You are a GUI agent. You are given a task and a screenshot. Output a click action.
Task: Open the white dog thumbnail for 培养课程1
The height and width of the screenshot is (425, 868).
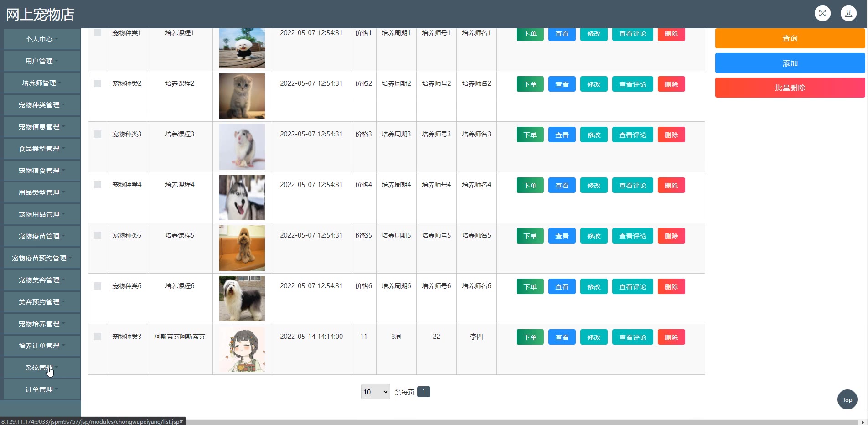(x=242, y=48)
